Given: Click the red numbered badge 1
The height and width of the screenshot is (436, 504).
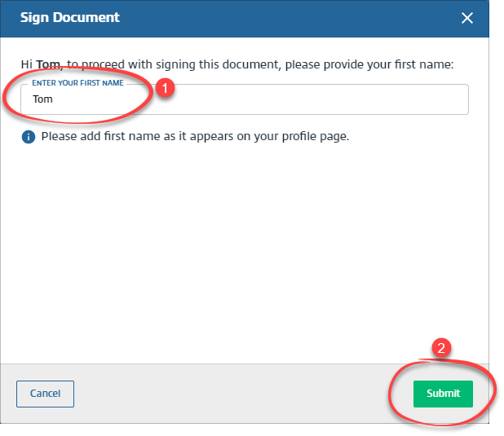Looking at the screenshot, I should pyautogui.click(x=166, y=86).
